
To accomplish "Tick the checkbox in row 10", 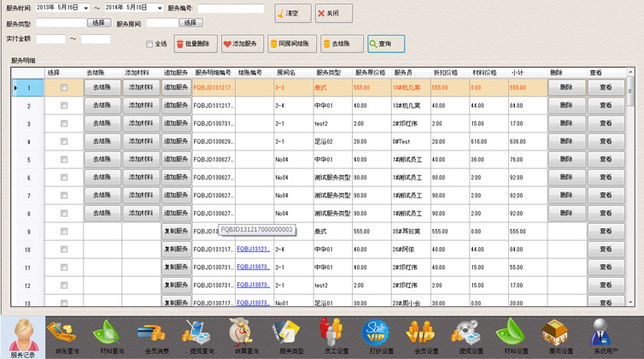I will tap(64, 250).
